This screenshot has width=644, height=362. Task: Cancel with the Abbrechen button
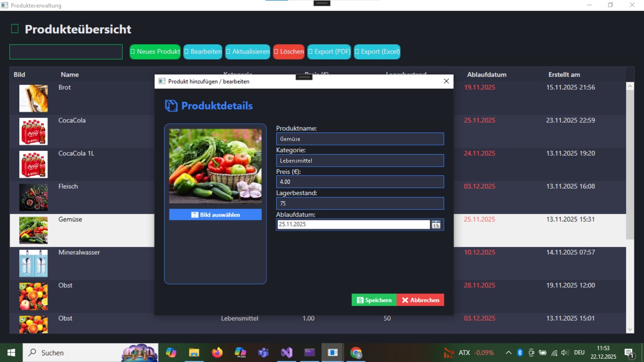coord(420,300)
